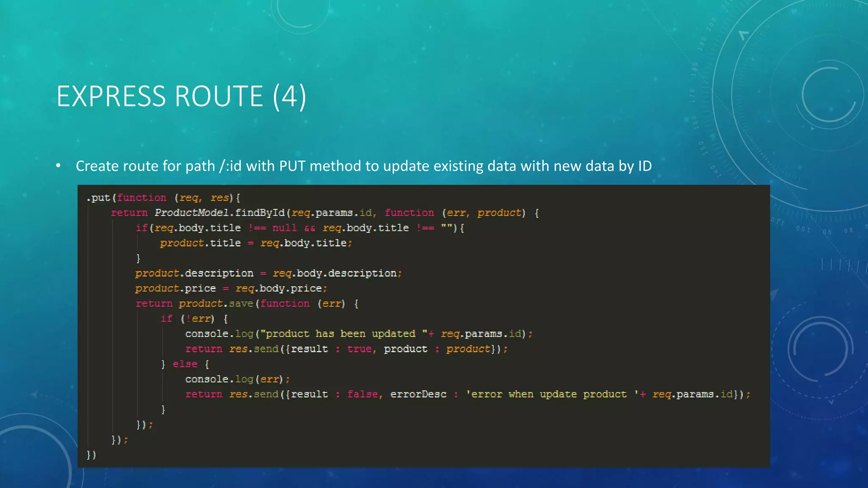The height and width of the screenshot is (488, 868).
Task: Click ProductModel.findById in the code
Action: tap(220, 213)
